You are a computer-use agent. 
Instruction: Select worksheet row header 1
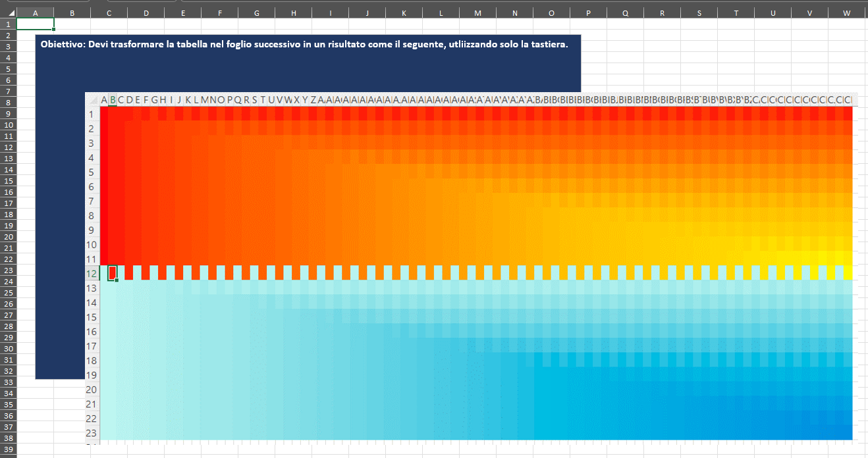pos(8,24)
